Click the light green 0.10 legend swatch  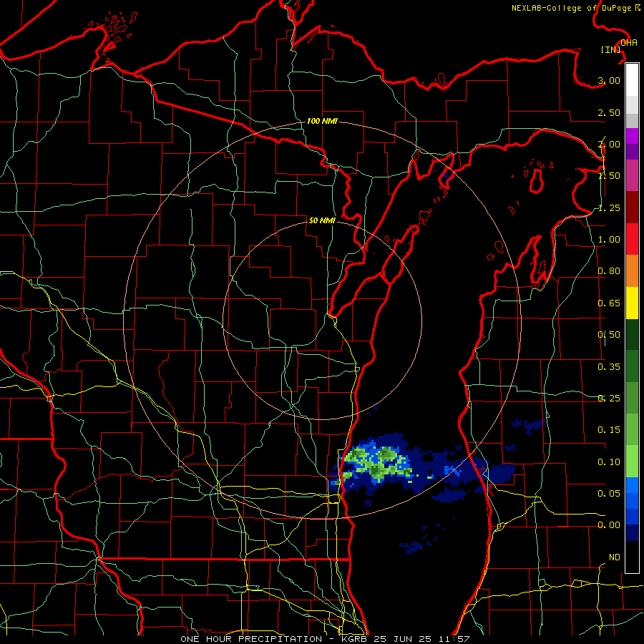(x=632, y=462)
